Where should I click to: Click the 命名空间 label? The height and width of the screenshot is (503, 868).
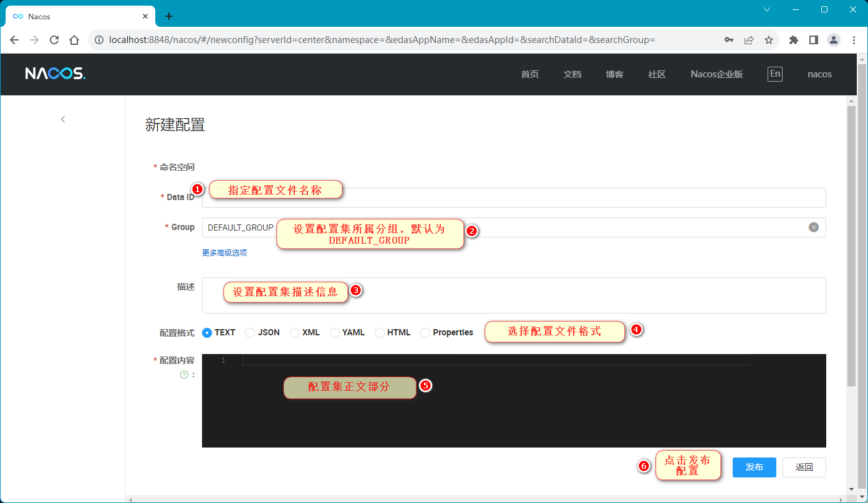coord(177,167)
